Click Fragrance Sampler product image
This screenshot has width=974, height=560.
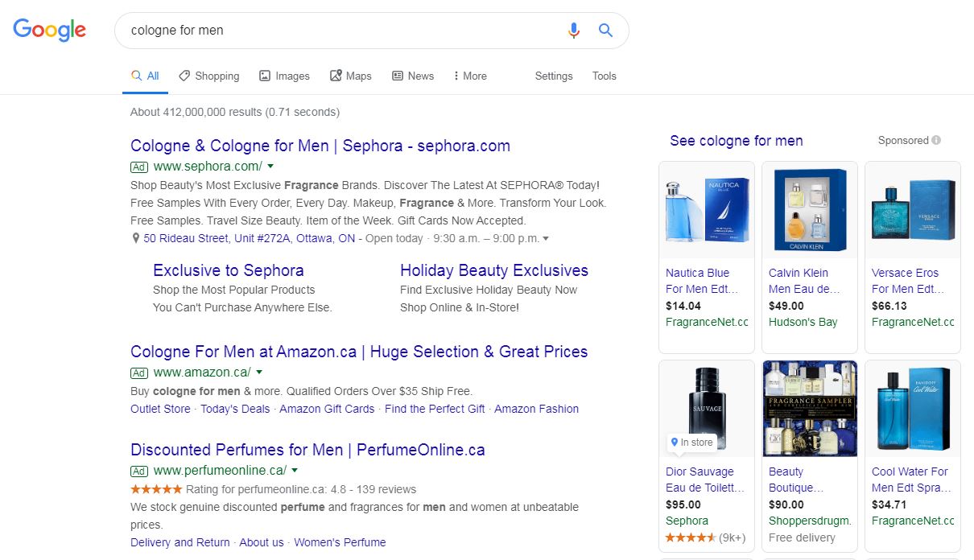pos(810,409)
